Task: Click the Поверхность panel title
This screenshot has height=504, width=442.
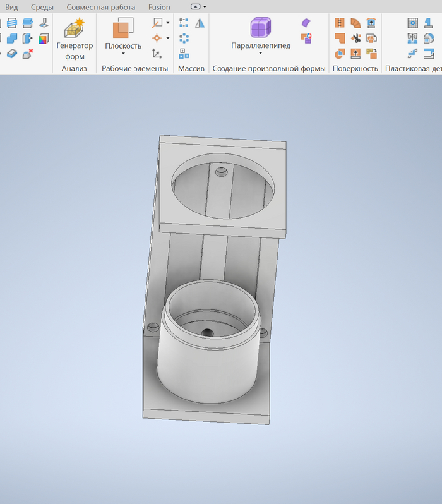Action: [355, 68]
